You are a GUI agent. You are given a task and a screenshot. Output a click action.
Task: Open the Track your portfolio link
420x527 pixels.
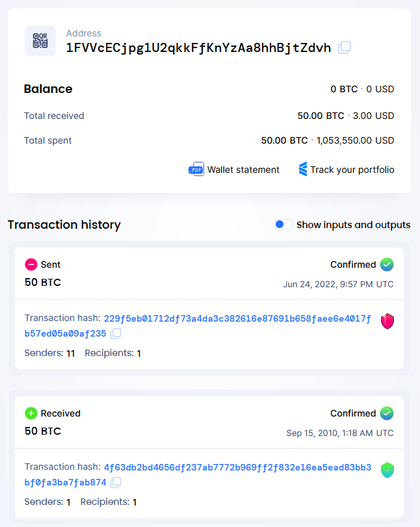(x=352, y=170)
